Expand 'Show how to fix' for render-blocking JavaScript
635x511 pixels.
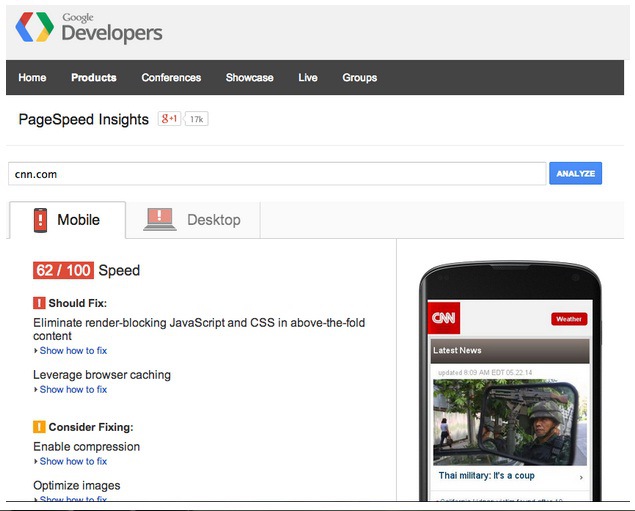[x=72, y=351]
